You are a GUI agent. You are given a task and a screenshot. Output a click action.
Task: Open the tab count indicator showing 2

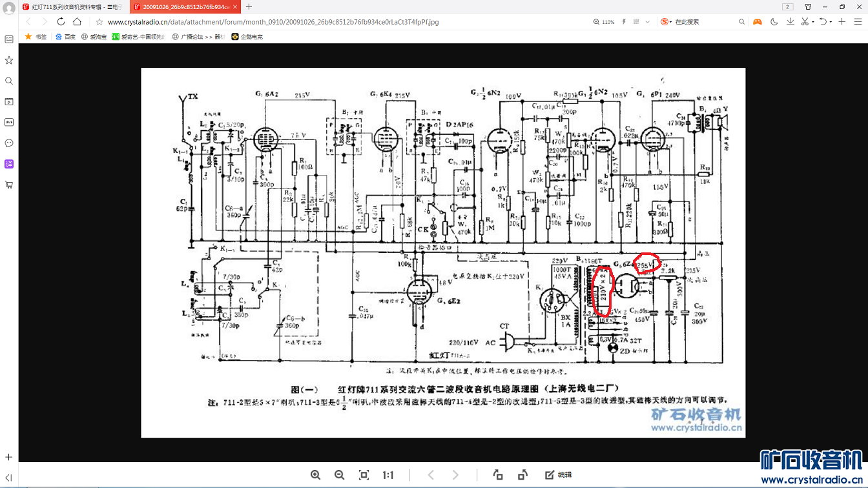click(787, 6)
